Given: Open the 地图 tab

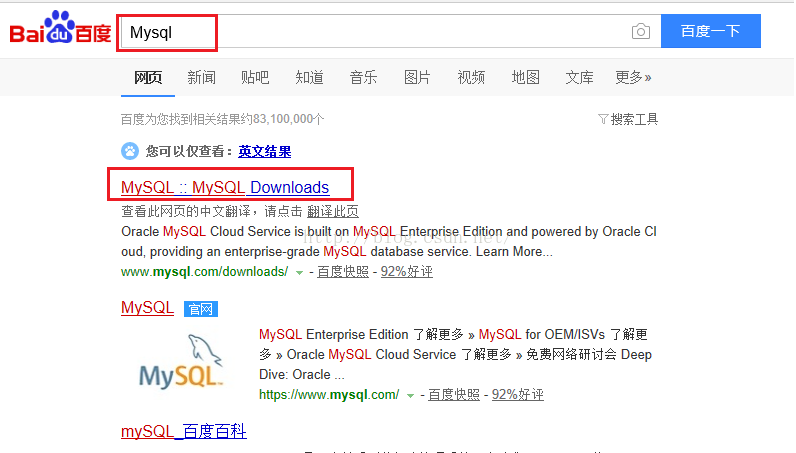Looking at the screenshot, I should 525,78.
